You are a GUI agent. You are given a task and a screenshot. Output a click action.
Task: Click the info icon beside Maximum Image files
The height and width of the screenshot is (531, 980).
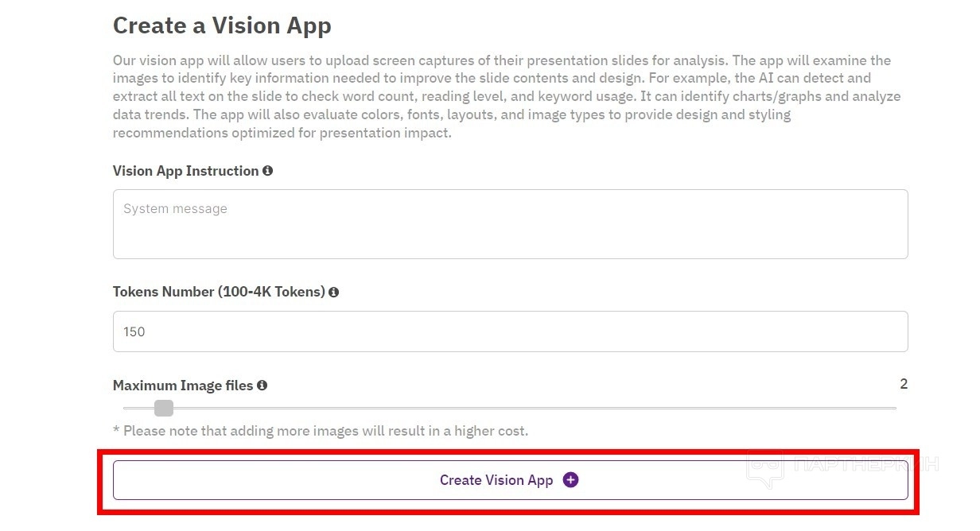point(262,386)
